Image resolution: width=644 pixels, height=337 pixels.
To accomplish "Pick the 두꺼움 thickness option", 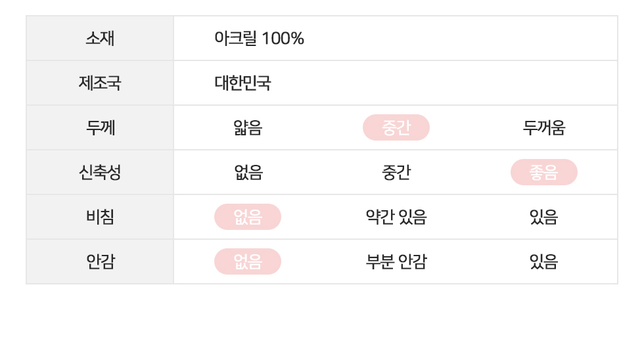I will (544, 128).
